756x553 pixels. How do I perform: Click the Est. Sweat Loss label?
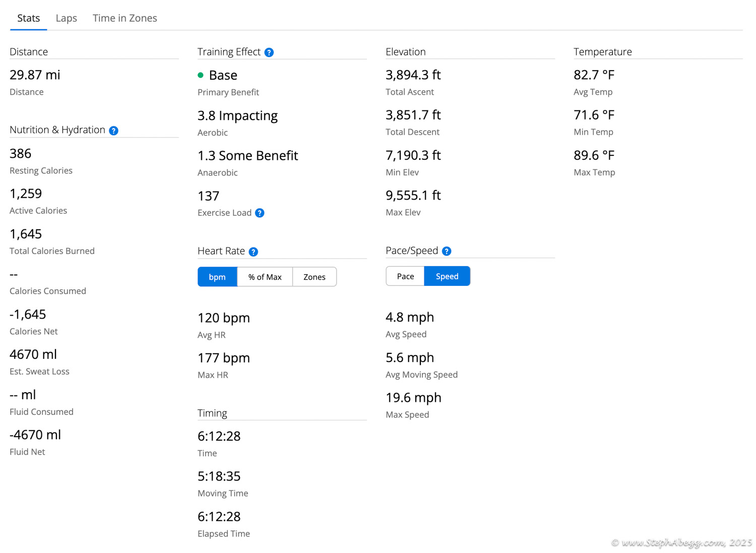39,372
